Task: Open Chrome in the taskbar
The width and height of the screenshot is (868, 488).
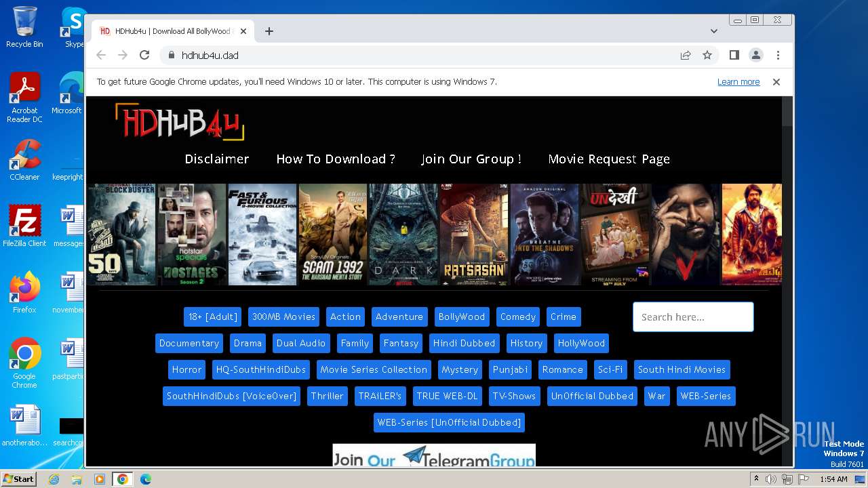Action: click(123, 479)
